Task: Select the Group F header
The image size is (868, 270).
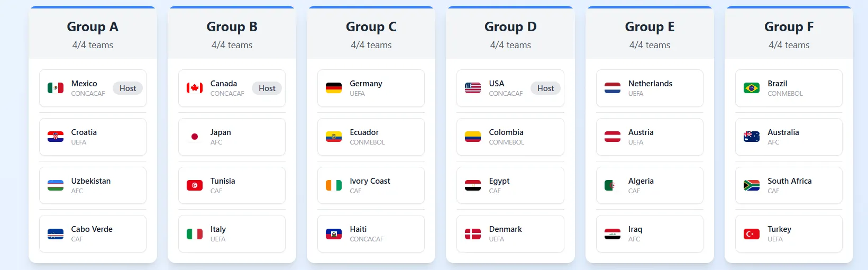Action: point(789,27)
